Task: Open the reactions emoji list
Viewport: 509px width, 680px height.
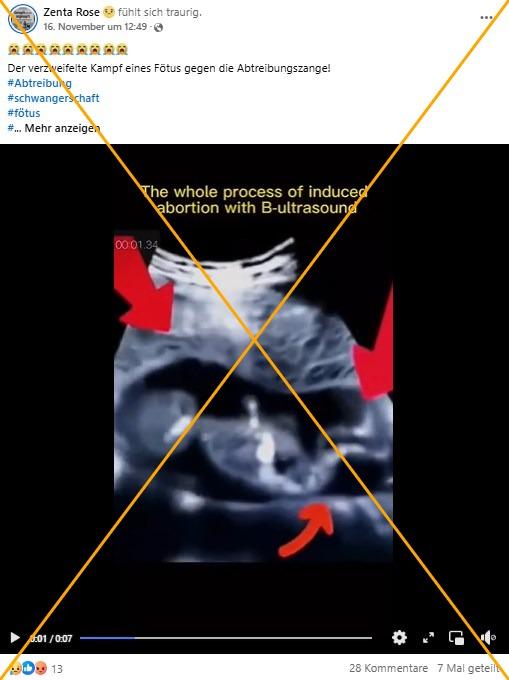Action: click(28, 668)
